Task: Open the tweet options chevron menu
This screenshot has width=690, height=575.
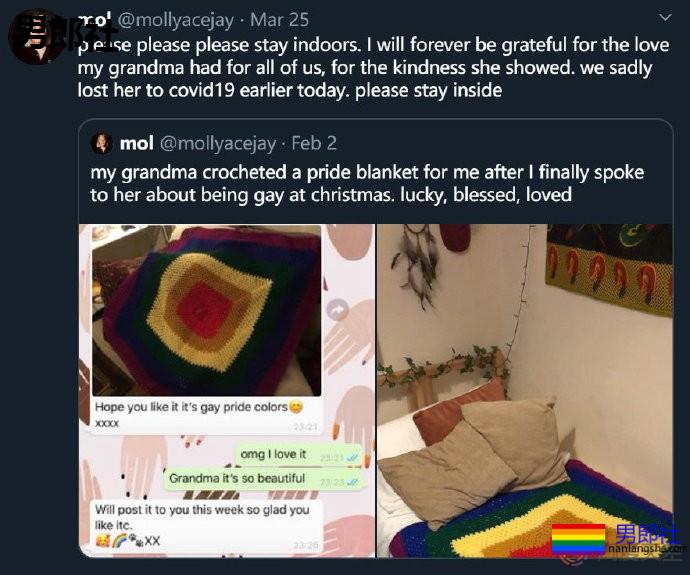Action: click(x=665, y=18)
